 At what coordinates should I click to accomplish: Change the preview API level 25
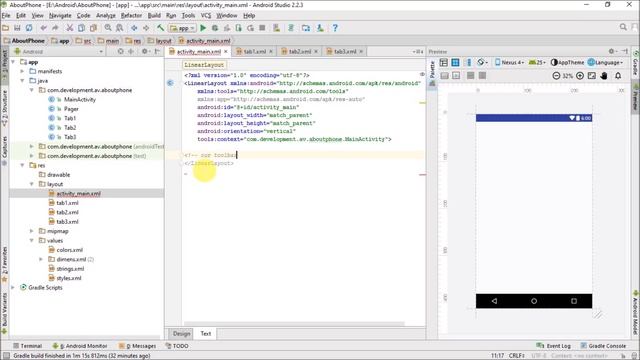tap(537, 62)
